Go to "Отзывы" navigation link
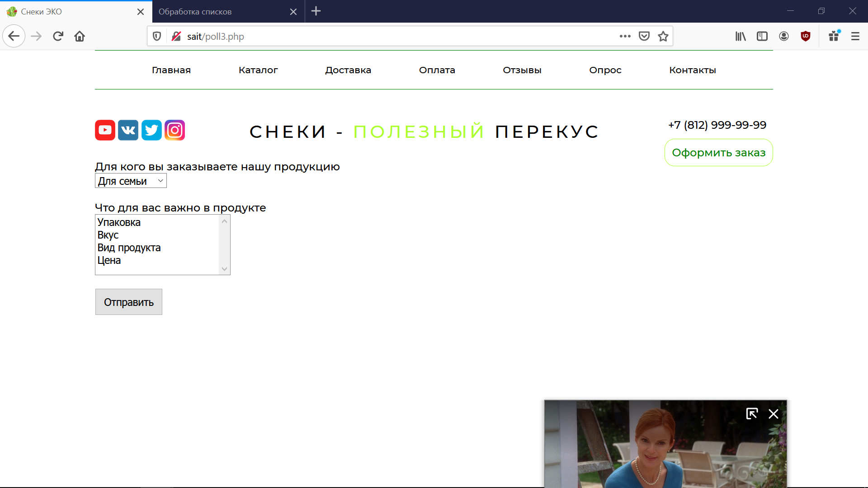868x488 pixels. pos(522,70)
